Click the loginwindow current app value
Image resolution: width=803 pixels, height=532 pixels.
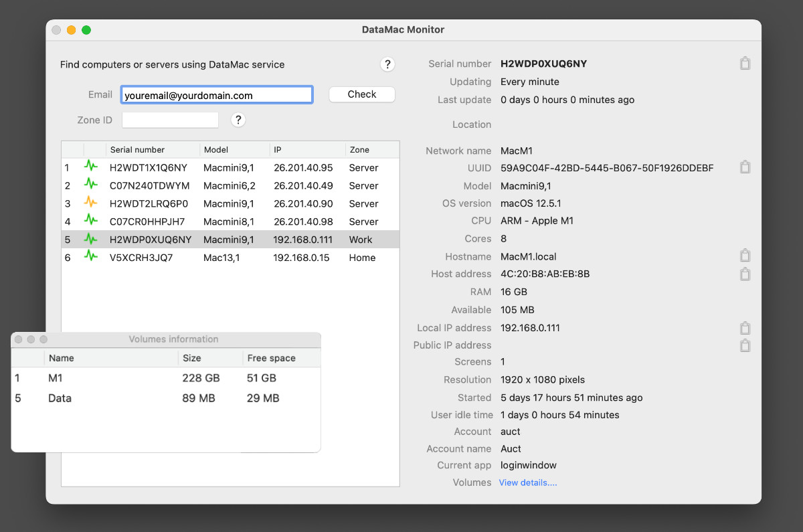(x=529, y=465)
